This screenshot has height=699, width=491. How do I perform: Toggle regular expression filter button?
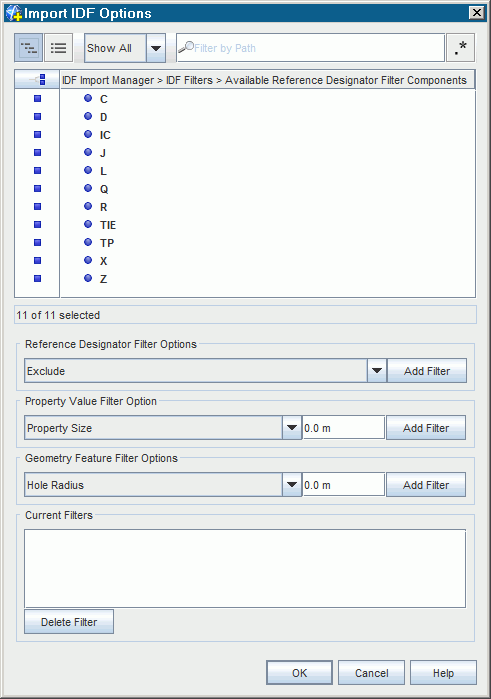coord(461,48)
